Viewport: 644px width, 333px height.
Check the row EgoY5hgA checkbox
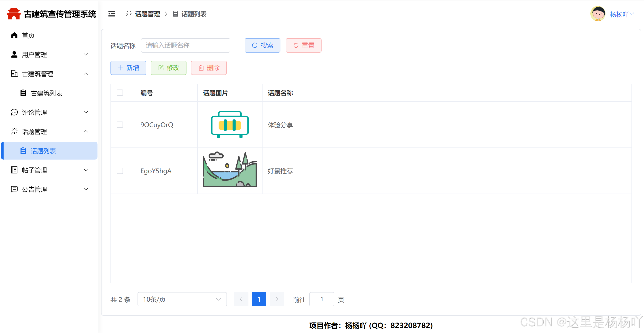pos(120,171)
